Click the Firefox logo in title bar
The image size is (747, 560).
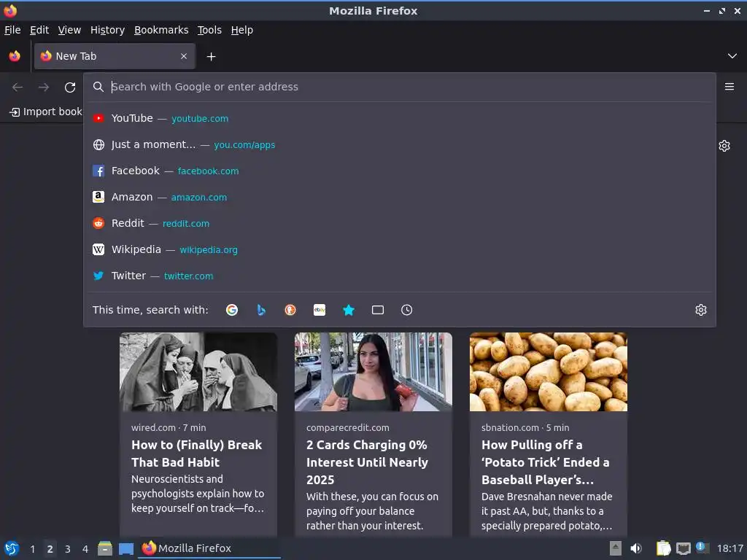coord(10,10)
